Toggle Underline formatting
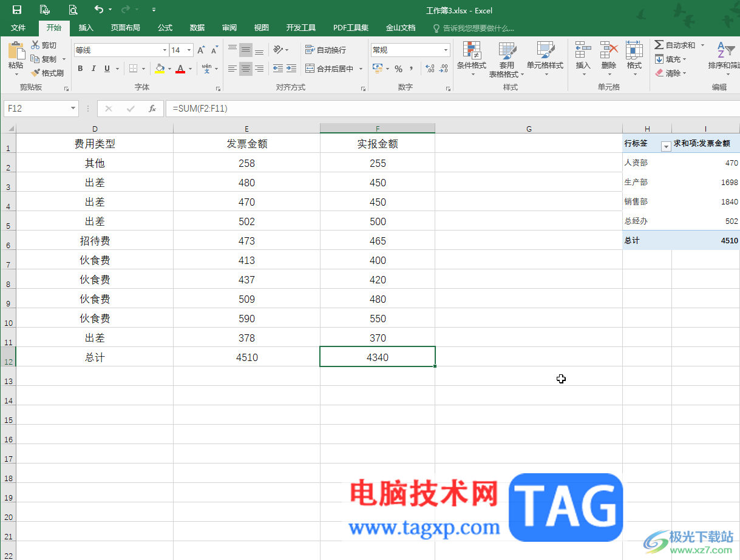 107,69
